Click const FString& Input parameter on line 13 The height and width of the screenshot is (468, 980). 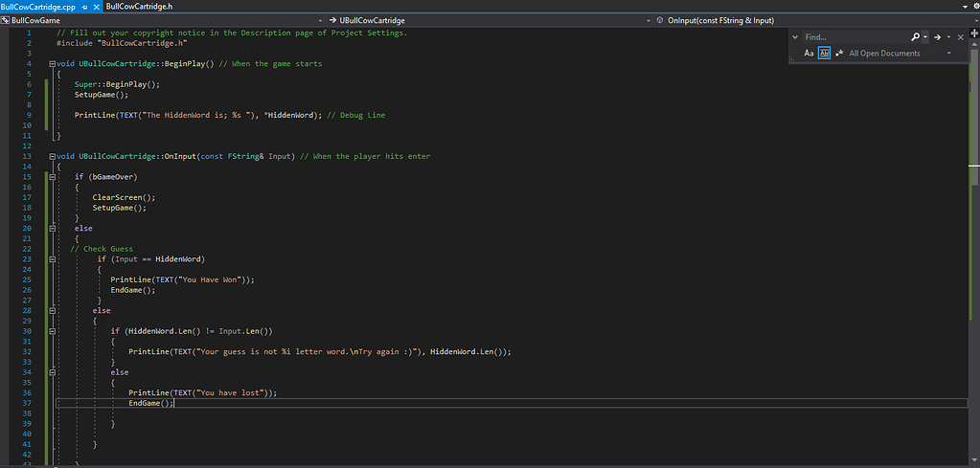(x=245, y=156)
